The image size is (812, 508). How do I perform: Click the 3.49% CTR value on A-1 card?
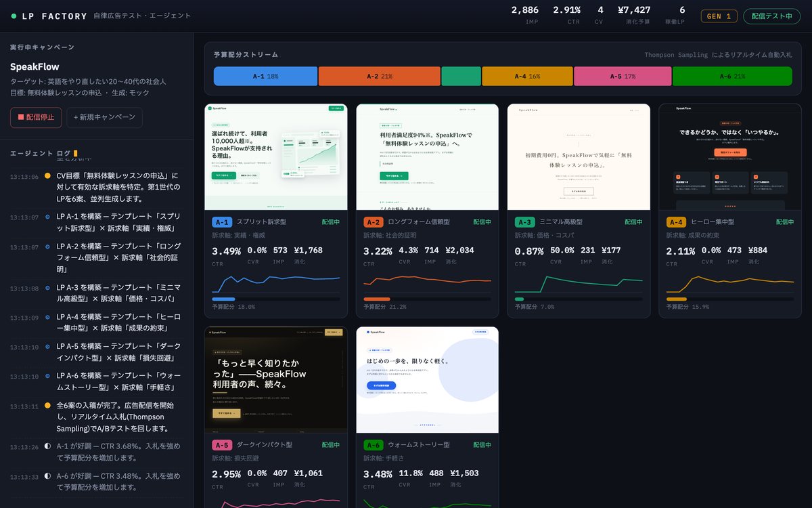(x=226, y=251)
